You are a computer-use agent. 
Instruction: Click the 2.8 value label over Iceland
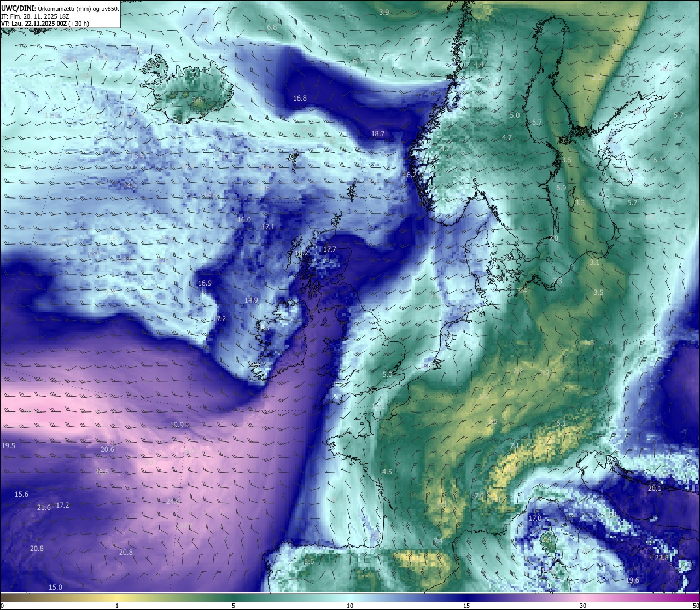pyautogui.click(x=197, y=100)
